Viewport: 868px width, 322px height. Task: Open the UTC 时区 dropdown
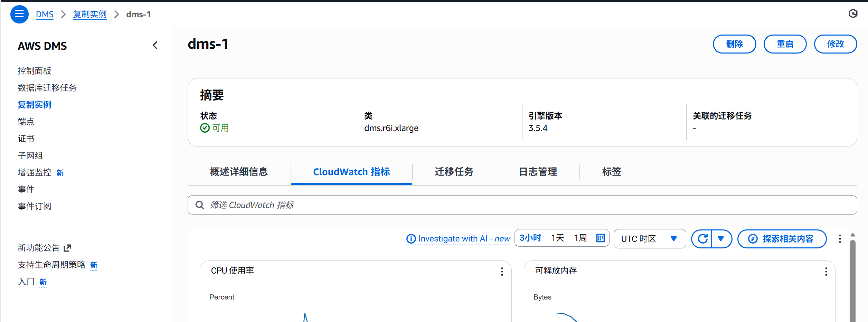coord(650,239)
